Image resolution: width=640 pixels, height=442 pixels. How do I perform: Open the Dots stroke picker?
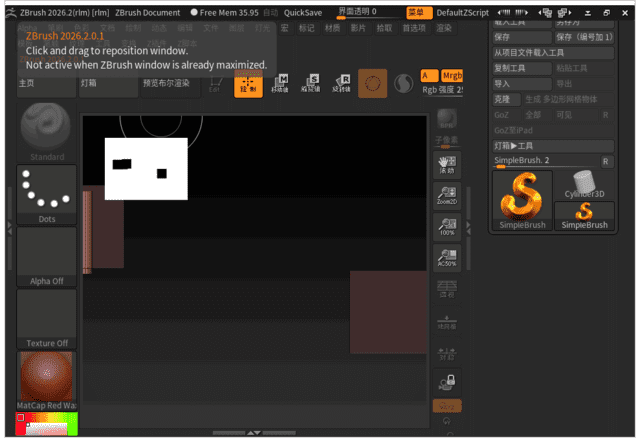pyautogui.click(x=46, y=192)
